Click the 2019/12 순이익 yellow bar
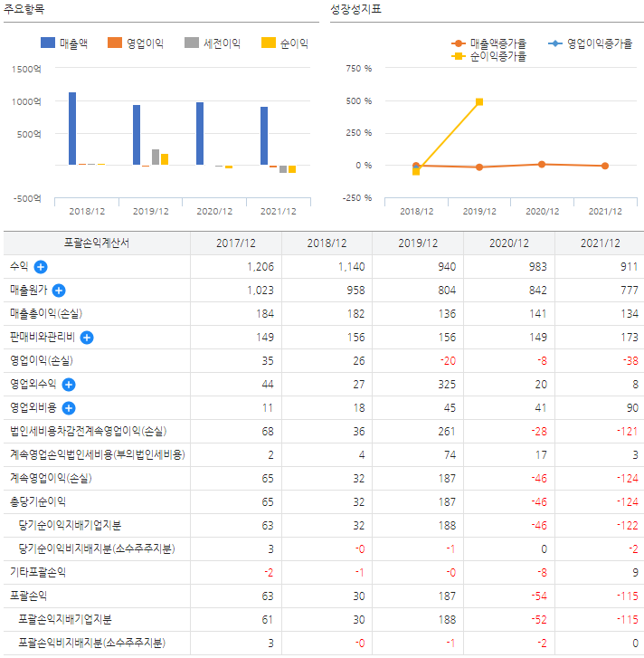The image size is (644, 658). [165, 159]
